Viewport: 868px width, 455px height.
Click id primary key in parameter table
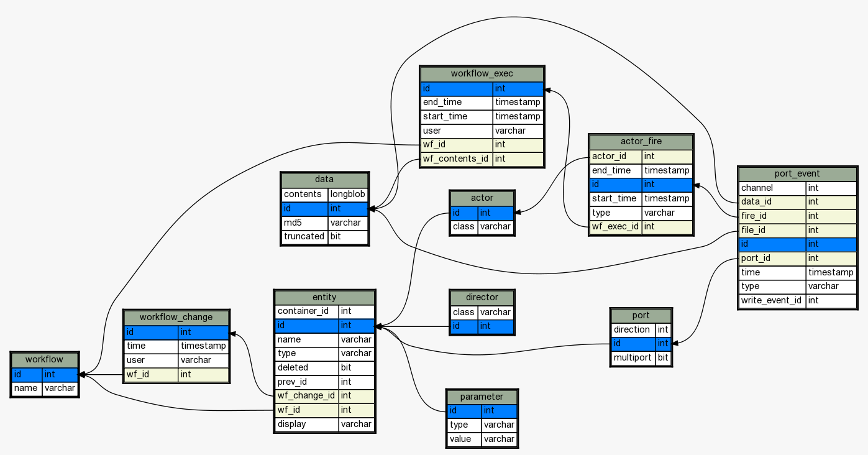click(x=482, y=411)
